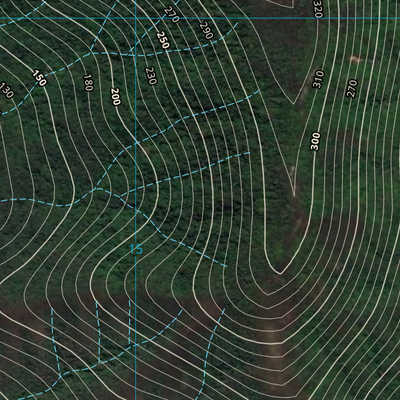400x400 pixels.
Task: Click the 290 contour elevation label
Action: pos(206,30)
